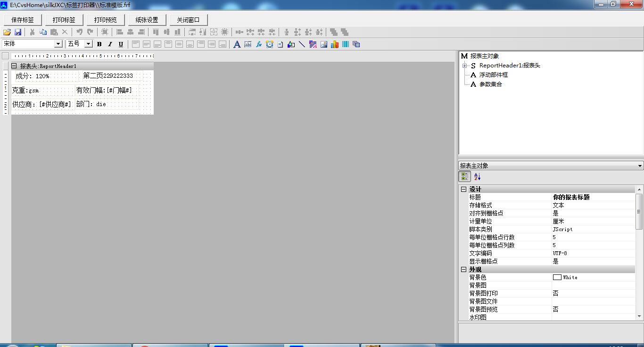Insert a rich text box
The image size is (644, 347).
tap(313, 44)
